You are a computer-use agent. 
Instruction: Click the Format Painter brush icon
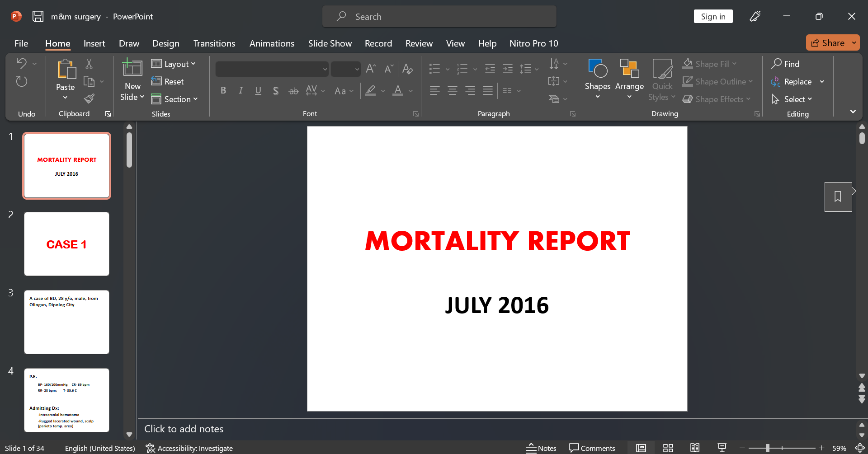[89, 98]
